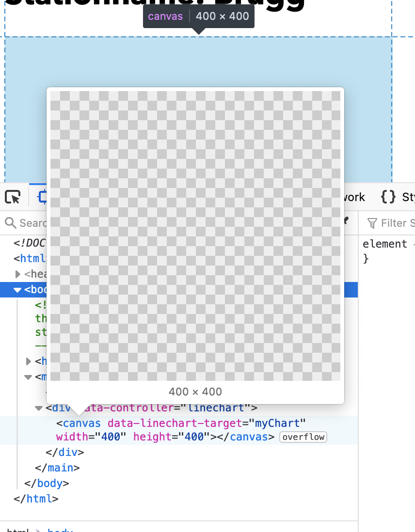Click the overflow badge on canvas
Screen dimensions: 415x532
(303, 437)
